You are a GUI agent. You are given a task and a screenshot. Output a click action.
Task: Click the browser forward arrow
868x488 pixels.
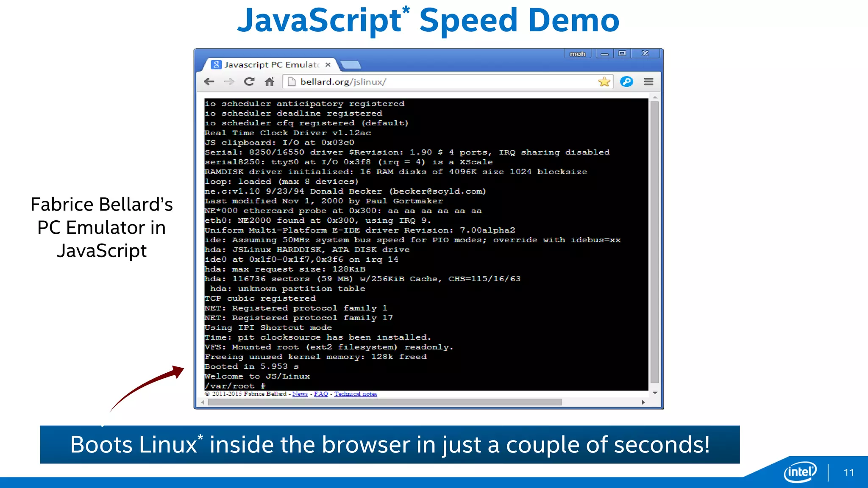pyautogui.click(x=229, y=82)
